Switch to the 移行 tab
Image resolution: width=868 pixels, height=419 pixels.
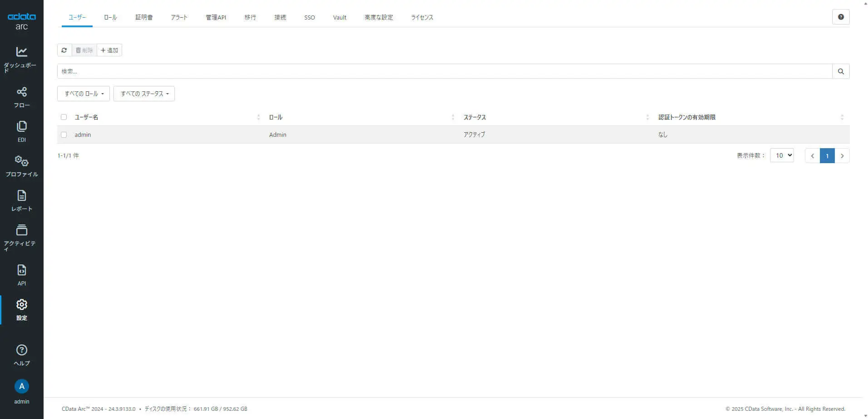250,17
